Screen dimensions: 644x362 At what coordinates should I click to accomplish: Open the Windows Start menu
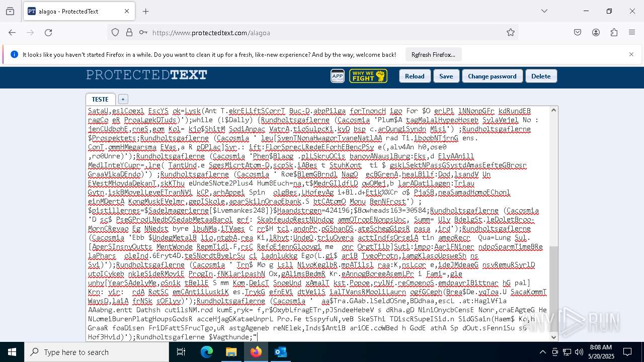click(x=12, y=352)
